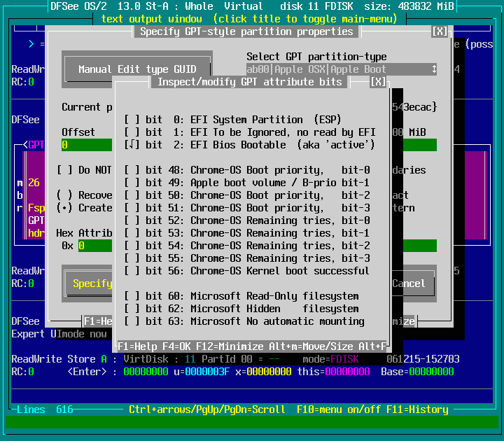Close the GPT attribute bits dialog
Screen dimensions: 504x441
(377, 82)
